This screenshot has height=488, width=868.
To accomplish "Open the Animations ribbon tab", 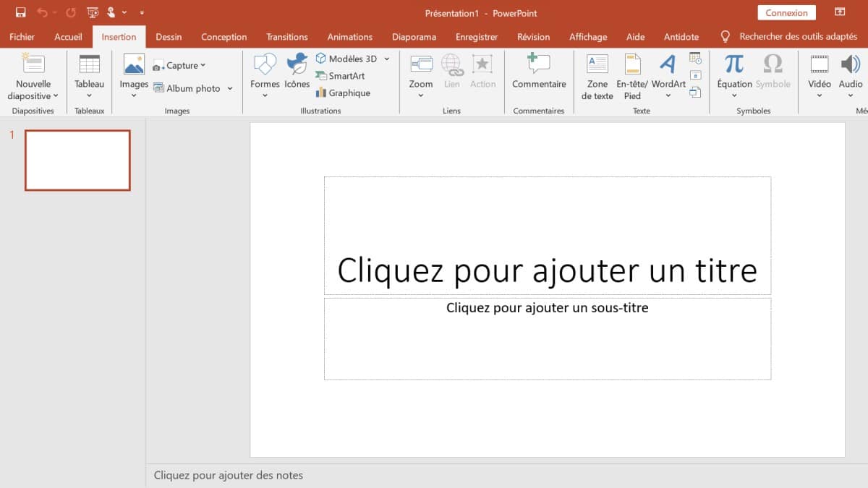I will click(x=349, y=37).
